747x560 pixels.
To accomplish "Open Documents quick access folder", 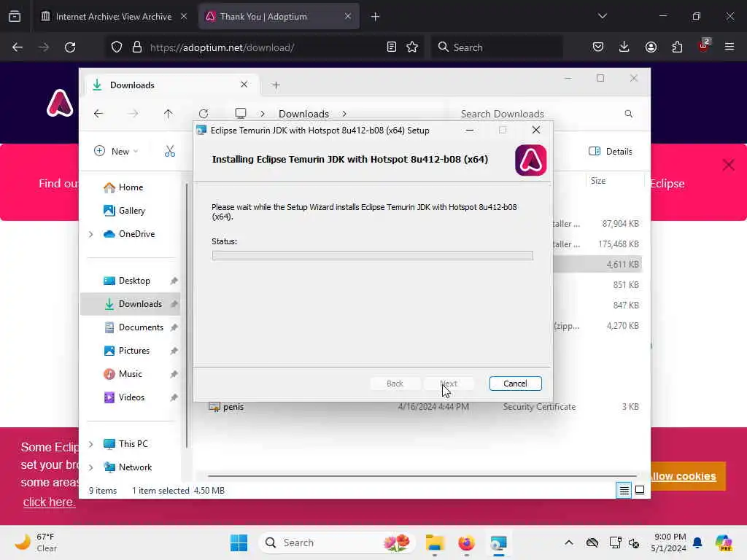I will pos(141,327).
